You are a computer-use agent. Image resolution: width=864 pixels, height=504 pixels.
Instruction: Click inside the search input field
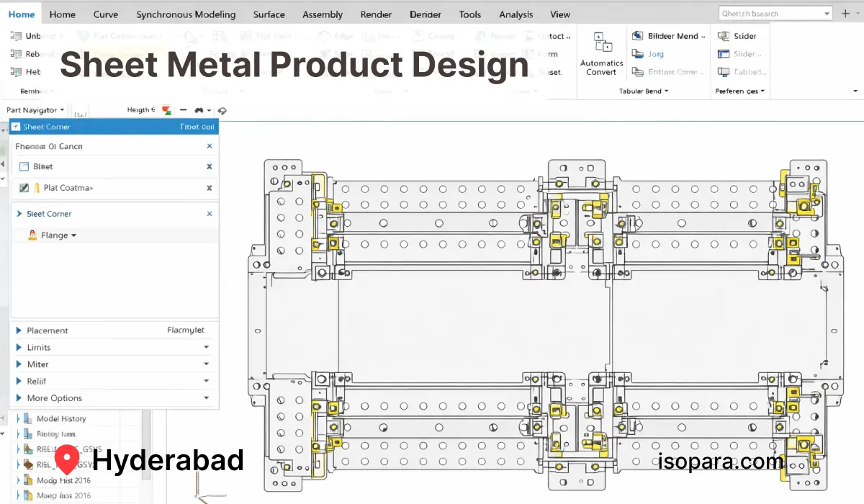tap(770, 14)
